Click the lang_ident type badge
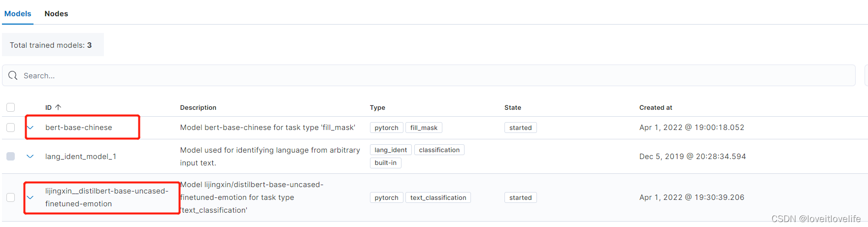868x227 pixels. point(391,150)
